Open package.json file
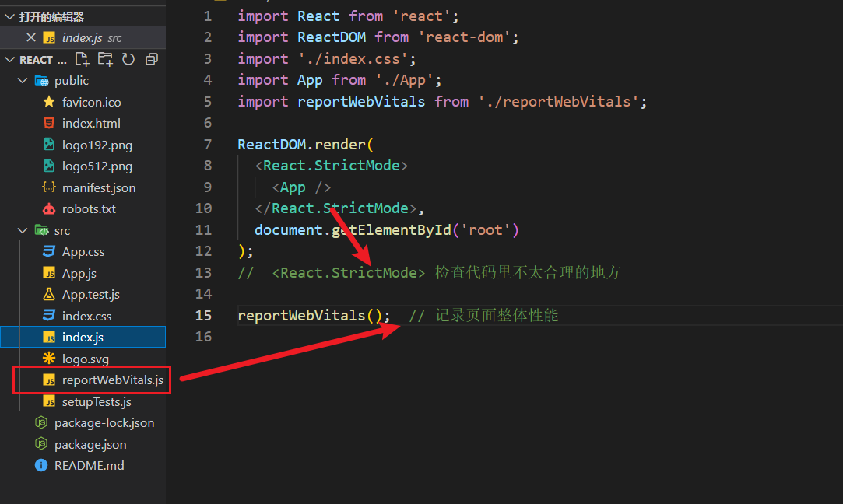The height and width of the screenshot is (504, 843). point(90,445)
